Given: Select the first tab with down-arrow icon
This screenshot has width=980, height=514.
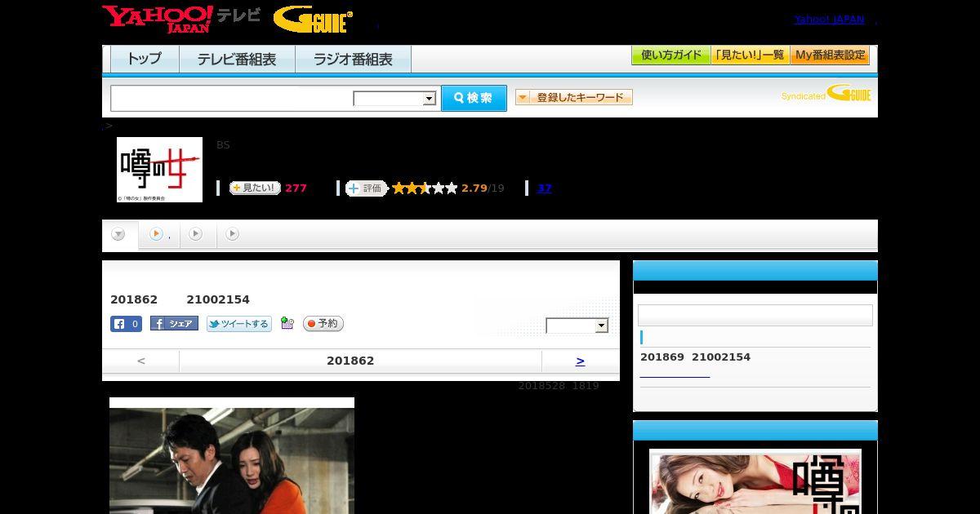Looking at the screenshot, I should [119, 234].
